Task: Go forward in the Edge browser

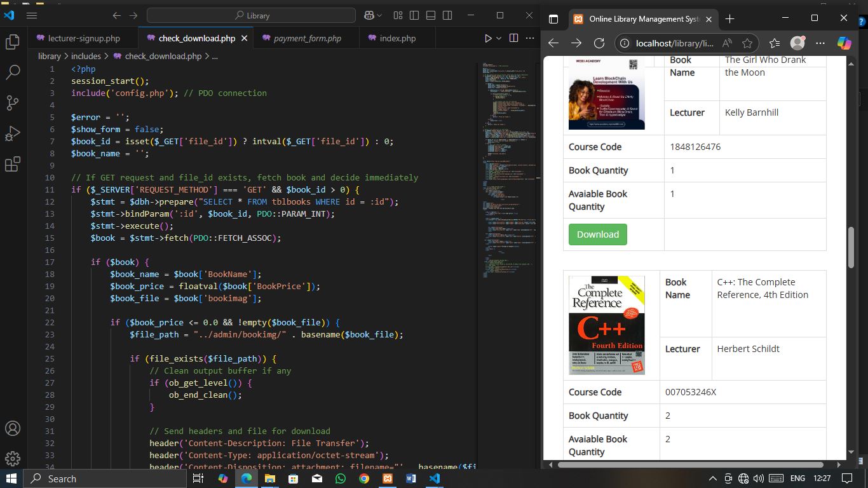Action: coord(576,43)
